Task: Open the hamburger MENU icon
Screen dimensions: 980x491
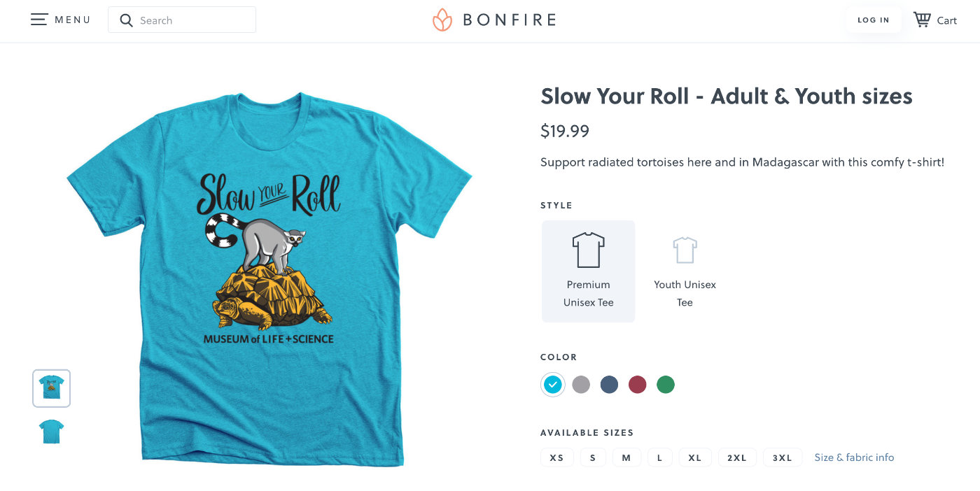Action: point(39,20)
